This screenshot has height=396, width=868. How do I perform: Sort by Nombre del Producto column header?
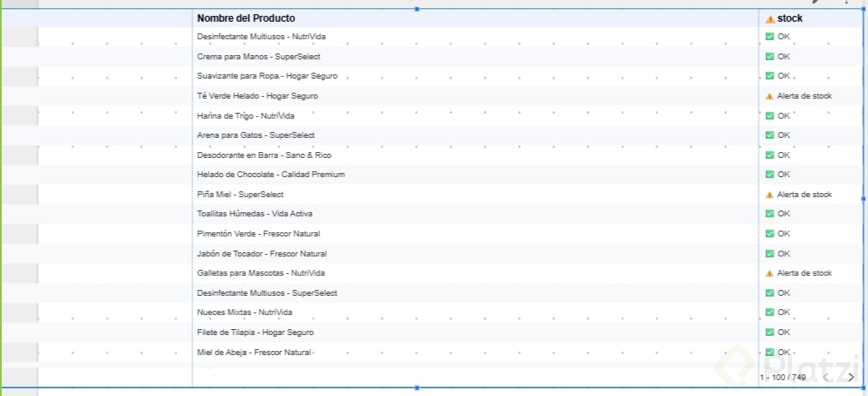[x=246, y=18]
